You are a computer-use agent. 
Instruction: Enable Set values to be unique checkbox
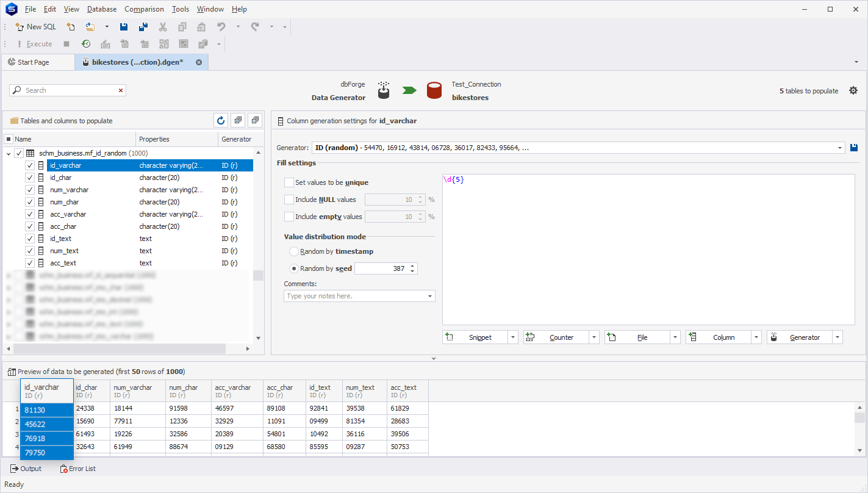[x=289, y=182]
